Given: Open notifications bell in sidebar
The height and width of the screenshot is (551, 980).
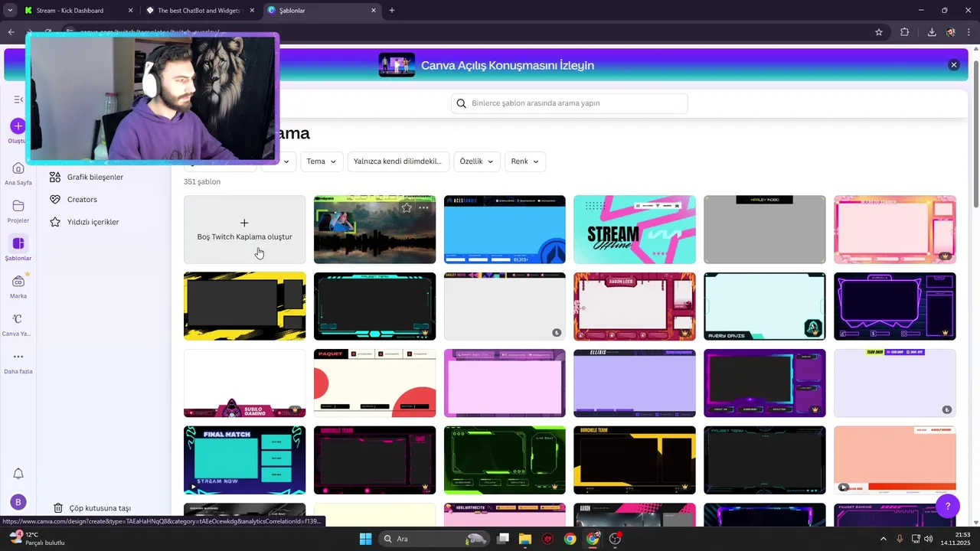Looking at the screenshot, I should point(18,474).
